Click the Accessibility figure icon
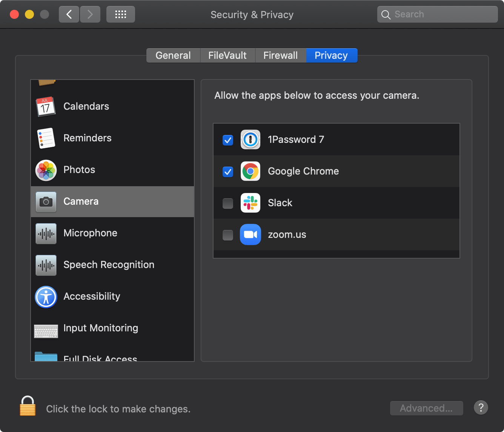The image size is (504, 432). pos(46,297)
